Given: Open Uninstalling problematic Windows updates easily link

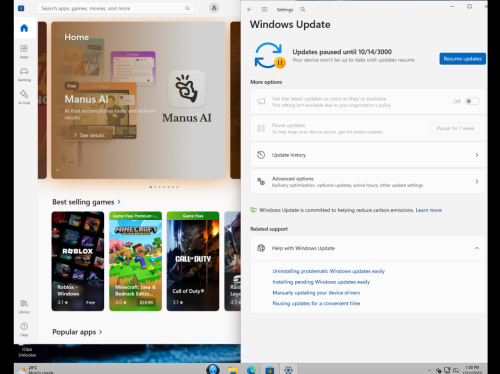Looking at the screenshot, I should point(329,271).
